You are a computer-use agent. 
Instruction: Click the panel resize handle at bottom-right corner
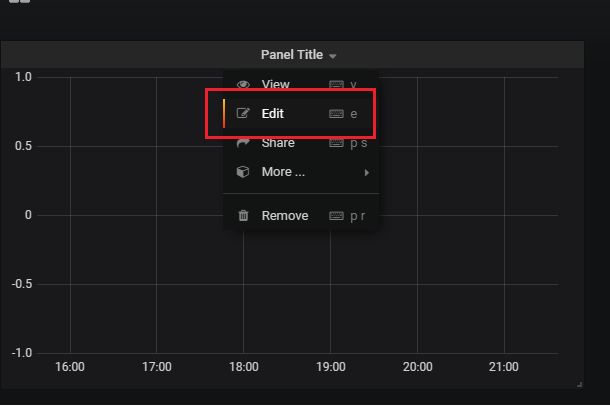579,384
